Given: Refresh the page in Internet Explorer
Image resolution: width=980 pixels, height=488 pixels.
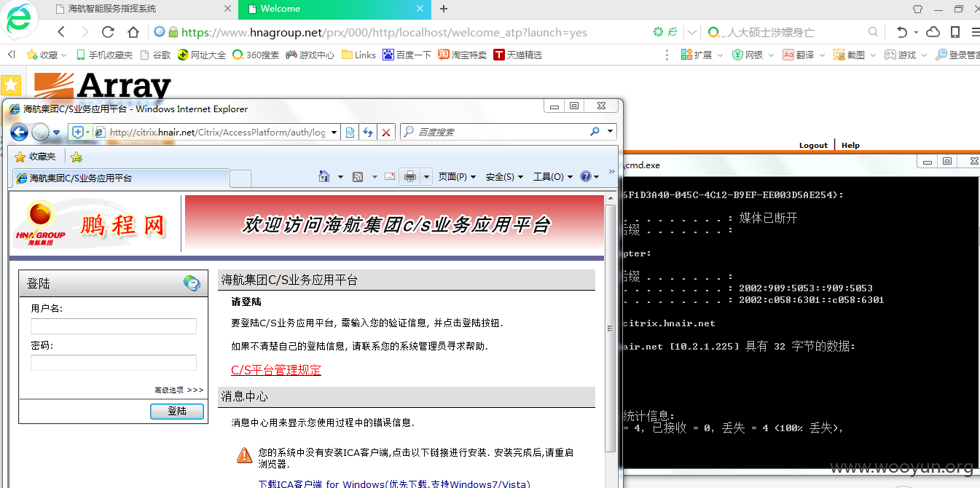Looking at the screenshot, I should coord(368,133).
